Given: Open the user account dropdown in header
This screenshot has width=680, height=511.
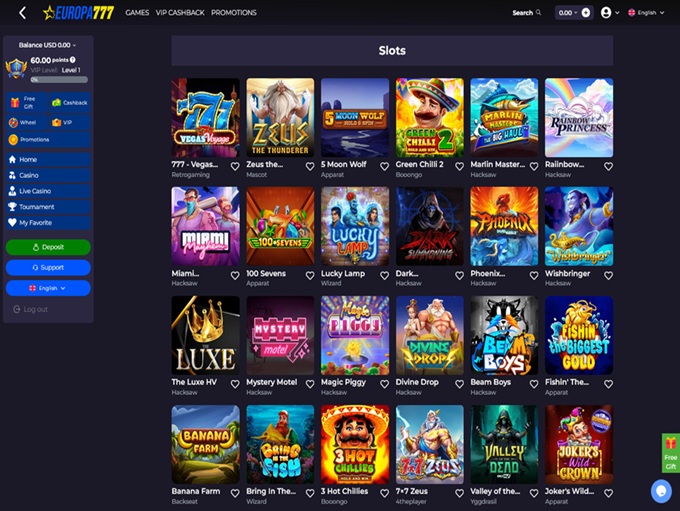Looking at the screenshot, I should [x=610, y=13].
